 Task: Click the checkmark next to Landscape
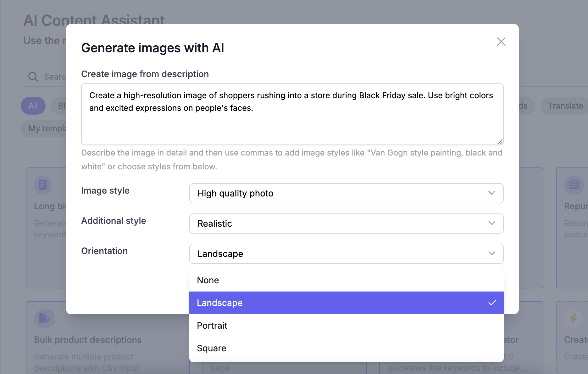492,303
